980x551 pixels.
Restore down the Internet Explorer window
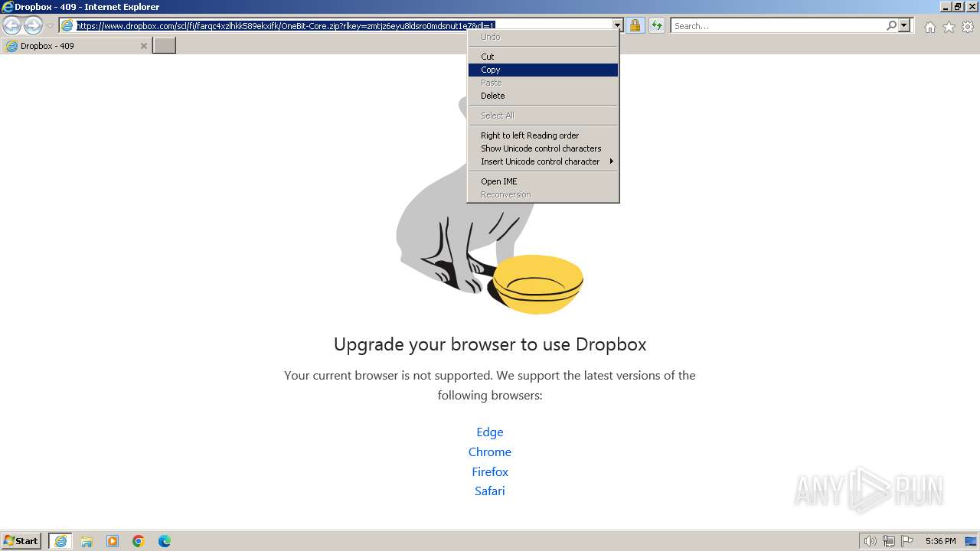coord(957,7)
